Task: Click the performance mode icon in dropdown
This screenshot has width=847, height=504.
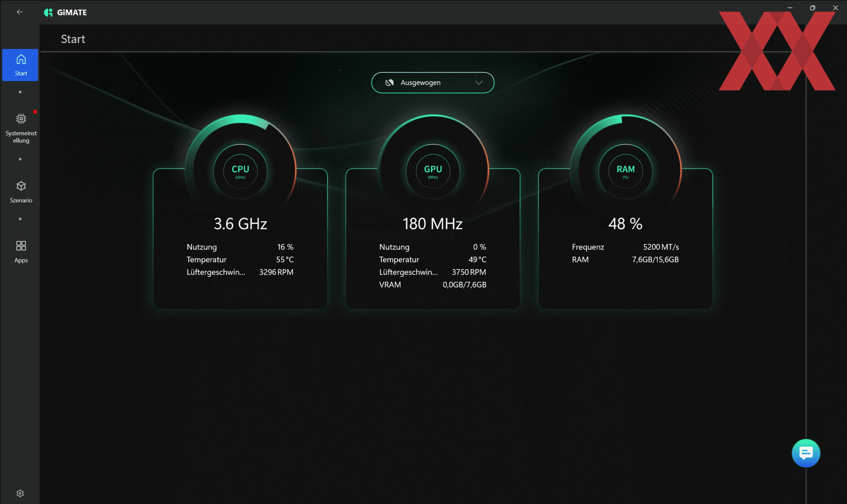Action: (x=389, y=82)
